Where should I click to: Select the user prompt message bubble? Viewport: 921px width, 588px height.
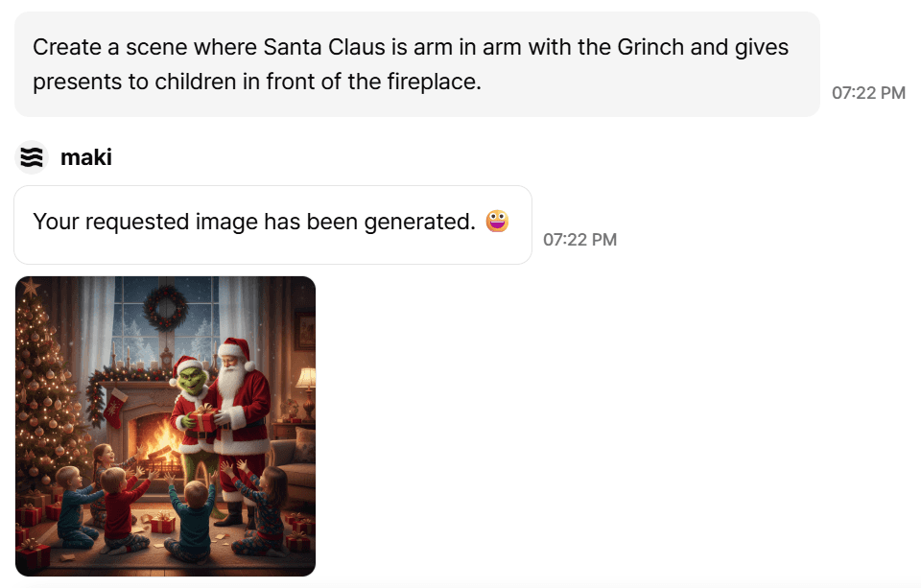(x=417, y=64)
